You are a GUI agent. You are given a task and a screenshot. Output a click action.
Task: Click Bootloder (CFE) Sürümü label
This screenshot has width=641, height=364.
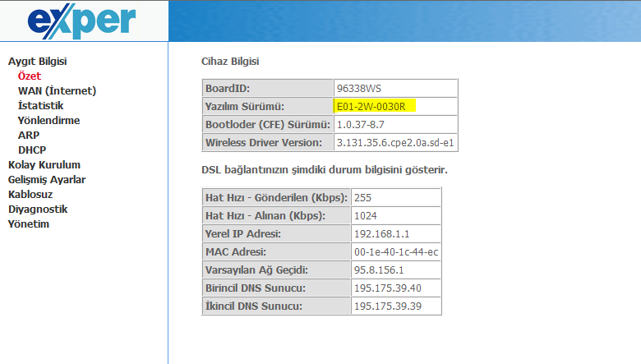[268, 125]
